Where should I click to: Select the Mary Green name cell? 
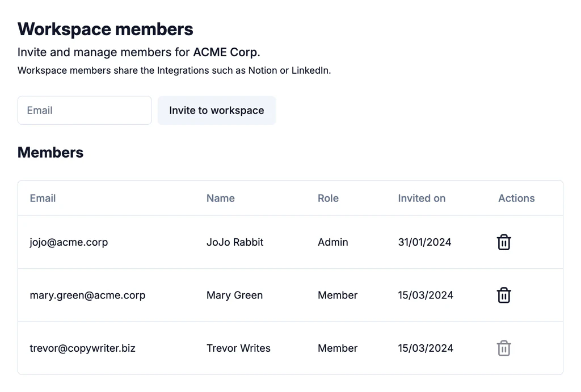tap(234, 296)
